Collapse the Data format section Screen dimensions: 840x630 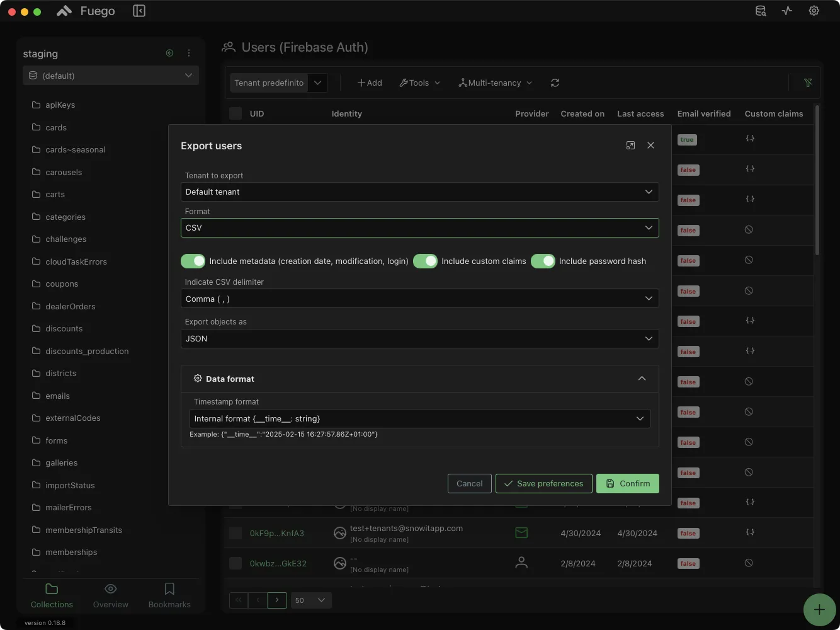[x=642, y=378]
